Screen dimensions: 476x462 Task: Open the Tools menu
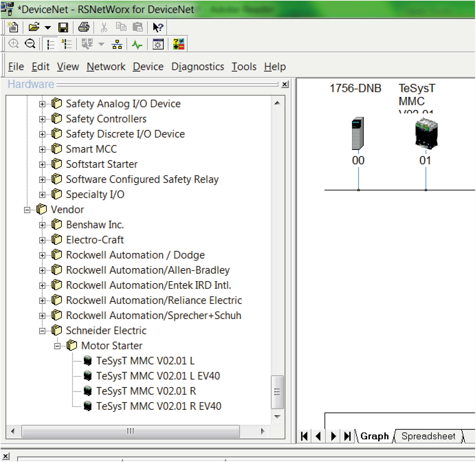(x=244, y=67)
